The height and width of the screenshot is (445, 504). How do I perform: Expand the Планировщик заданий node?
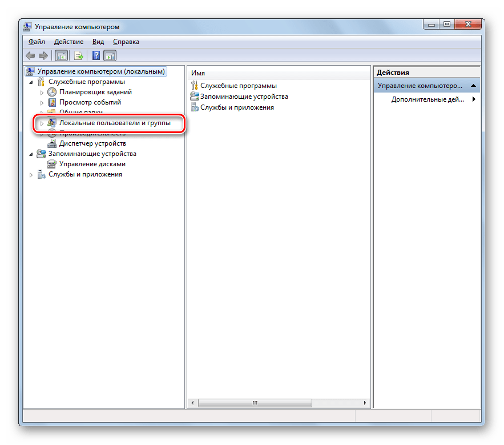click(x=42, y=93)
